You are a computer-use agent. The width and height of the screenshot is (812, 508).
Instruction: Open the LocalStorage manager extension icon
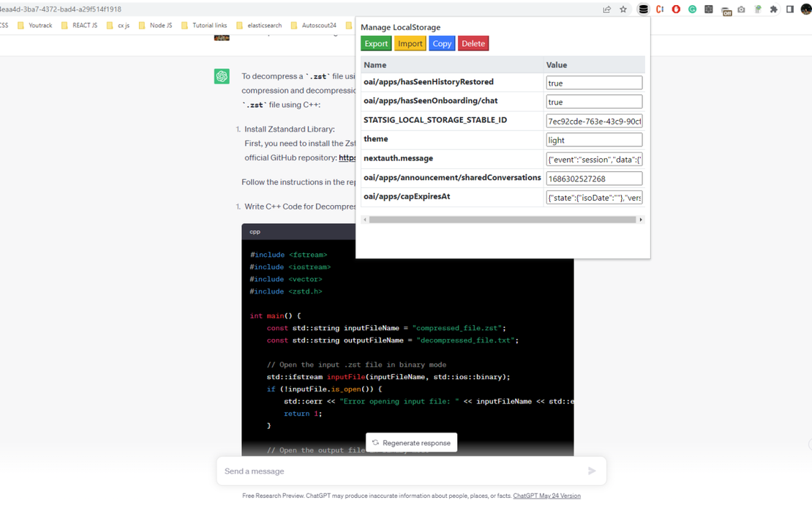pyautogui.click(x=644, y=10)
